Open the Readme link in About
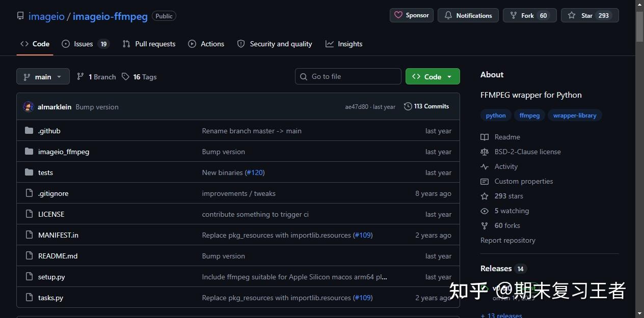 click(x=507, y=137)
